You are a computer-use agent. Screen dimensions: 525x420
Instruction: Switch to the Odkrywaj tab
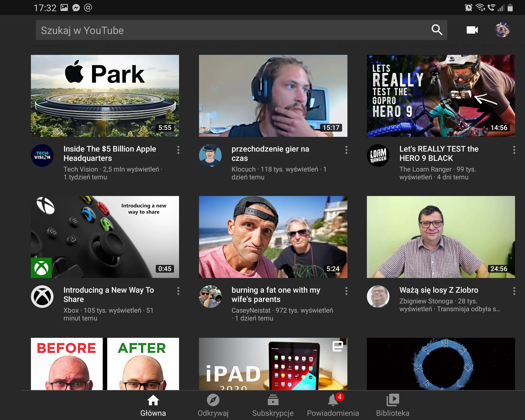point(213,406)
